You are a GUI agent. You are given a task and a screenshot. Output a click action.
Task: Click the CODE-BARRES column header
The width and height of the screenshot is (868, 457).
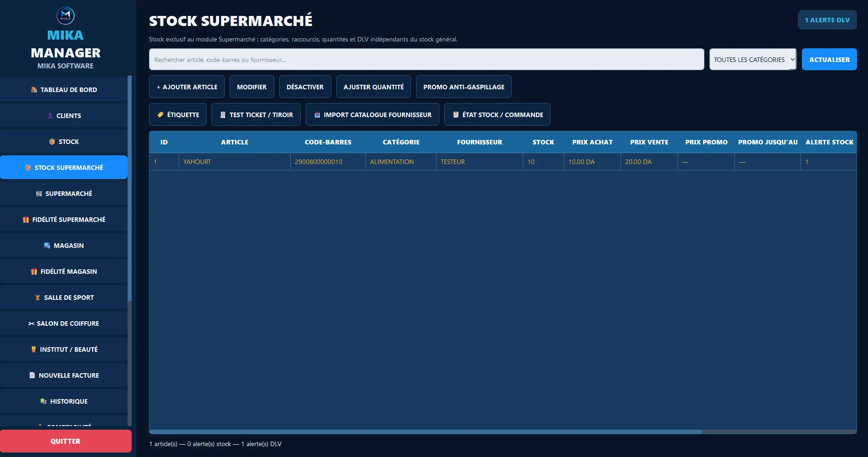[328, 142]
